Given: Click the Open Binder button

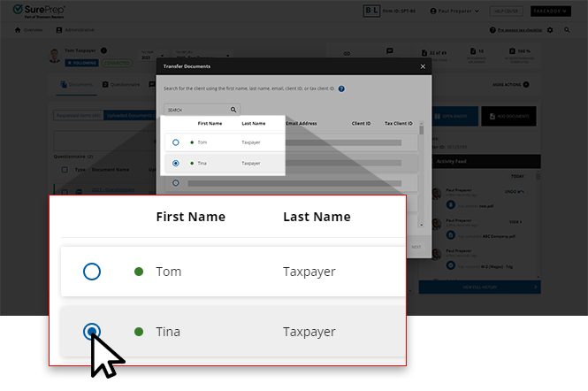Looking at the screenshot, I should click(455, 116).
